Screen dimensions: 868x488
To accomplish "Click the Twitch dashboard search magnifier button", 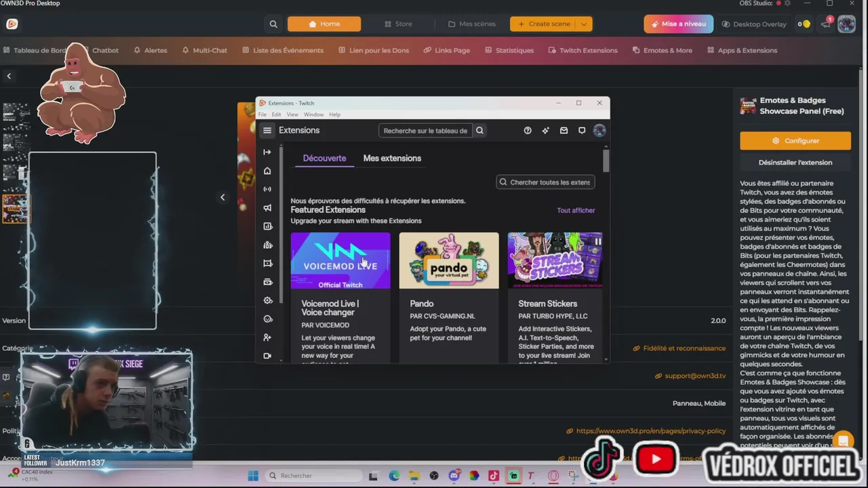I will (479, 131).
